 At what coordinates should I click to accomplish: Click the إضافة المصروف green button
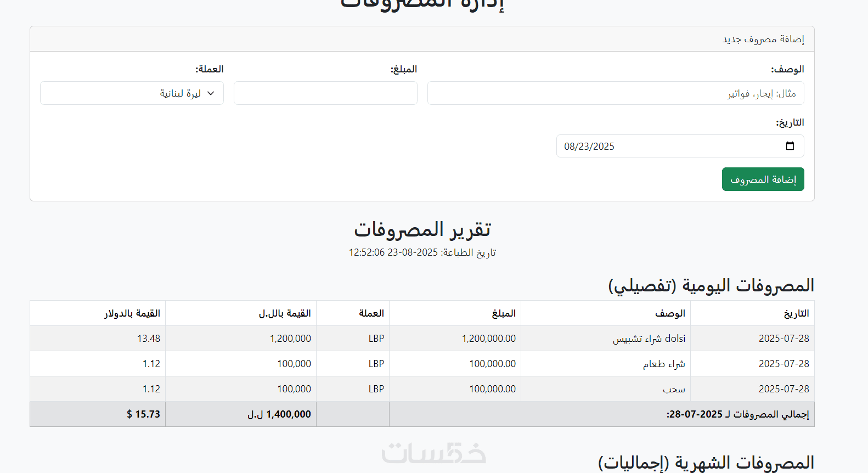click(x=763, y=179)
